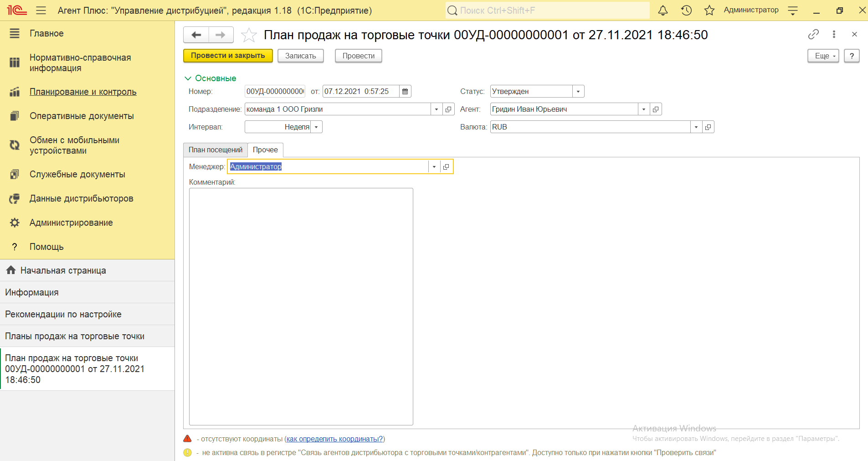
Task: Switch to Рекомендации по настройке page
Action: click(x=87, y=314)
